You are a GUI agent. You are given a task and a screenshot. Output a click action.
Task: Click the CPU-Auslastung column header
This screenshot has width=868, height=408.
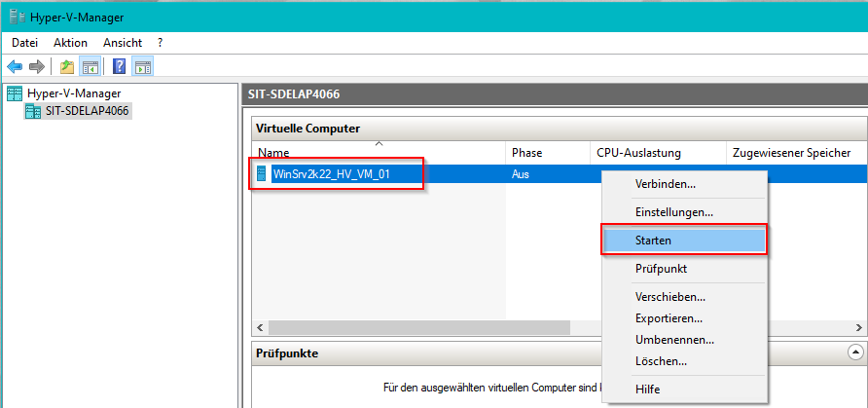(x=638, y=153)
